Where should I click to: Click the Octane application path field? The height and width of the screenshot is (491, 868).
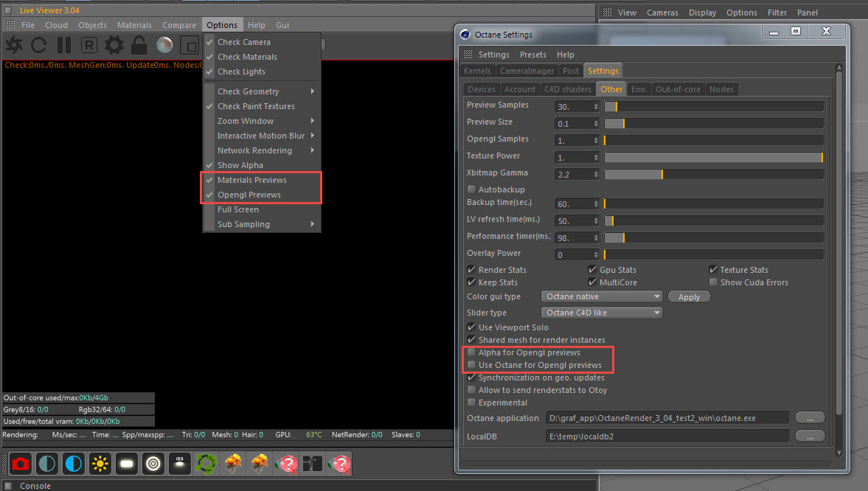[667, 418]
